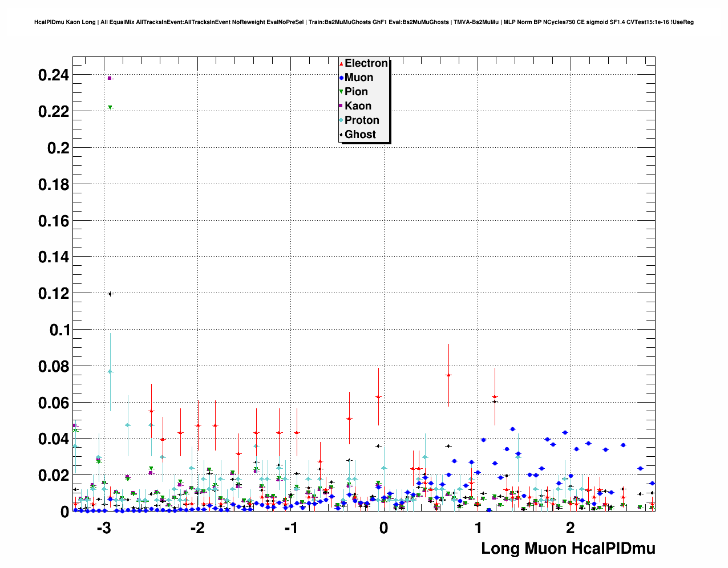Click the blue circle Muon legend marker
Image resolution: width=728 pixels, height=568 pixels.
pyautogui.click(x=341, y=78)
